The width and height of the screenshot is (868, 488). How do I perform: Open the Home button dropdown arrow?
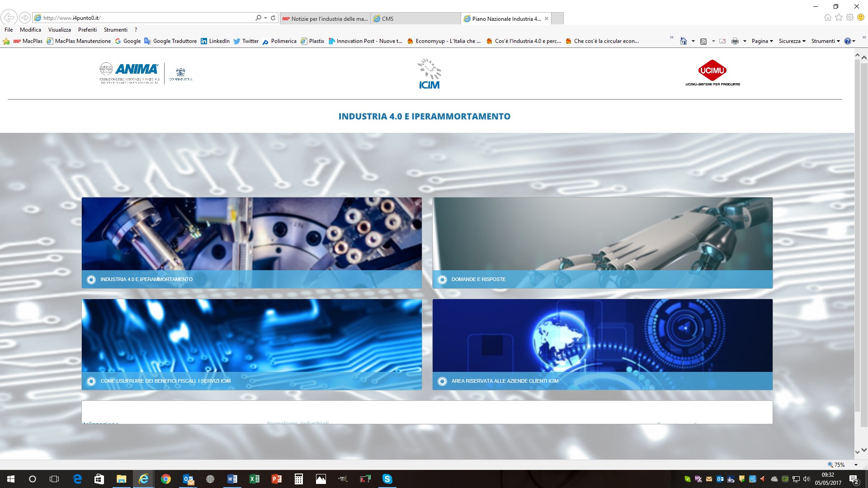pos(693,41)
